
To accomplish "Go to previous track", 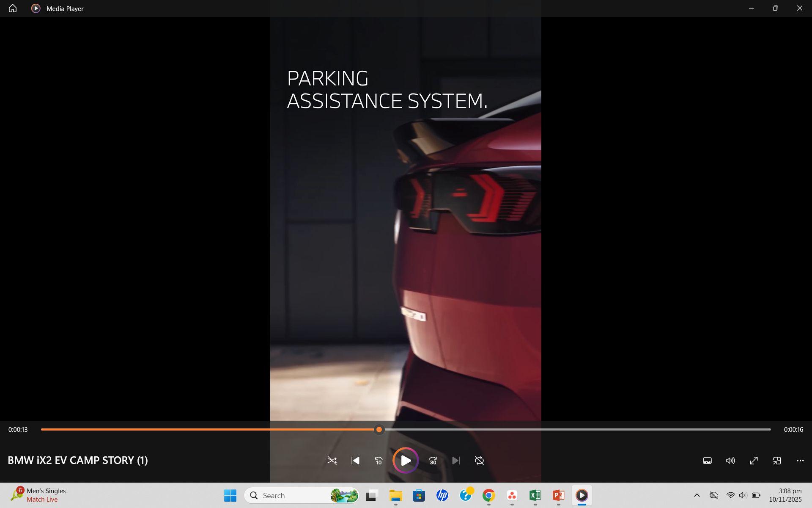I will pyautogui.click(x=355, y=461).
